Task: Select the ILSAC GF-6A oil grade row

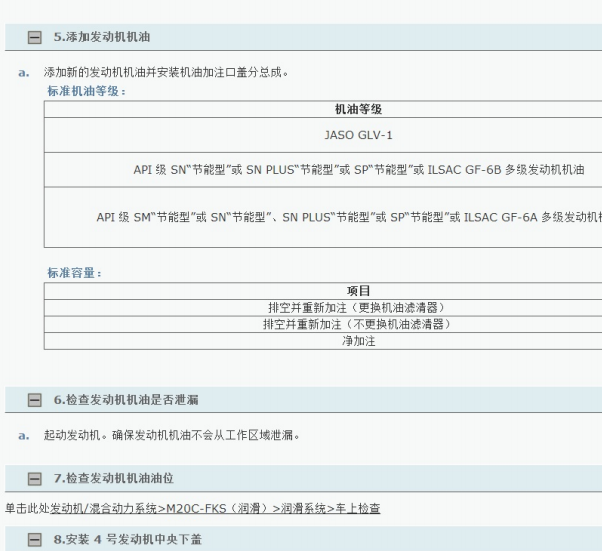Action: pos(323,217)
